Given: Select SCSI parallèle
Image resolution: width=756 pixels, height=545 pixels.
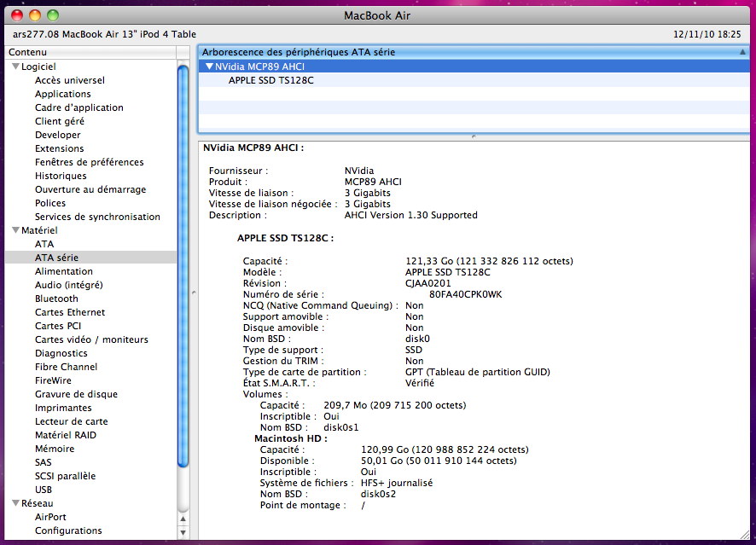Looking at the screenshot, I should click(x=65, y=476).
